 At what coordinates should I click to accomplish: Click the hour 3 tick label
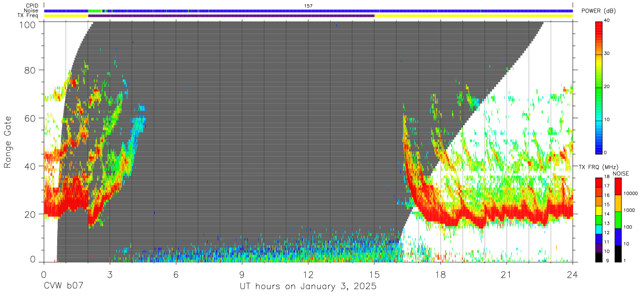(x=110, y=274)
